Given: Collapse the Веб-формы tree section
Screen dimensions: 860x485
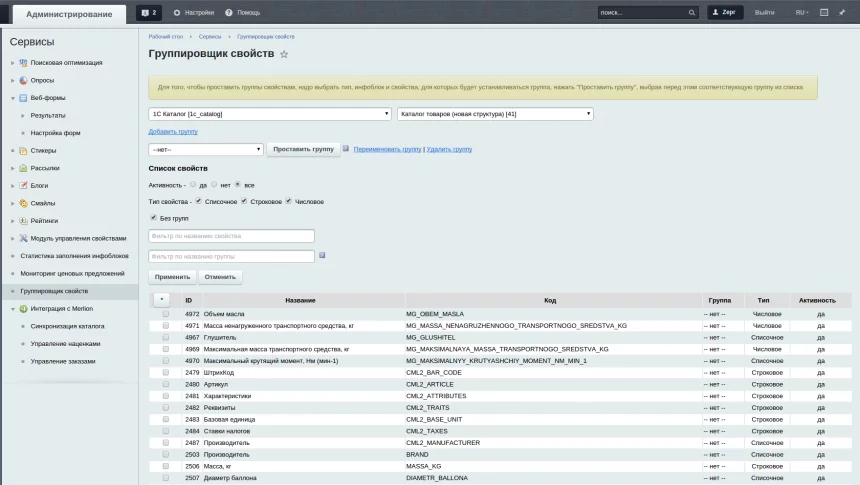Looking at the screenshot, I should pos(13,98).
